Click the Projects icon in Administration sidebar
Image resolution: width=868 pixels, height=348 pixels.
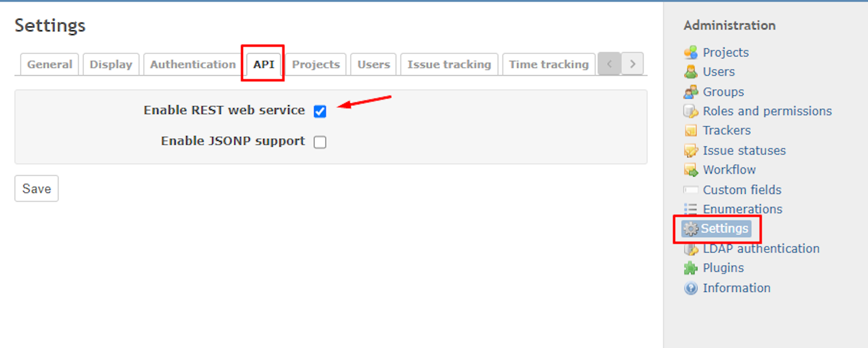pyautogui.click(x=690, y=52)
